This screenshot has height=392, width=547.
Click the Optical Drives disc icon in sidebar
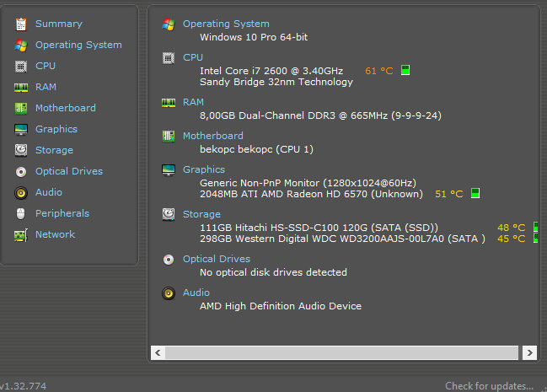tap(21, 172)
